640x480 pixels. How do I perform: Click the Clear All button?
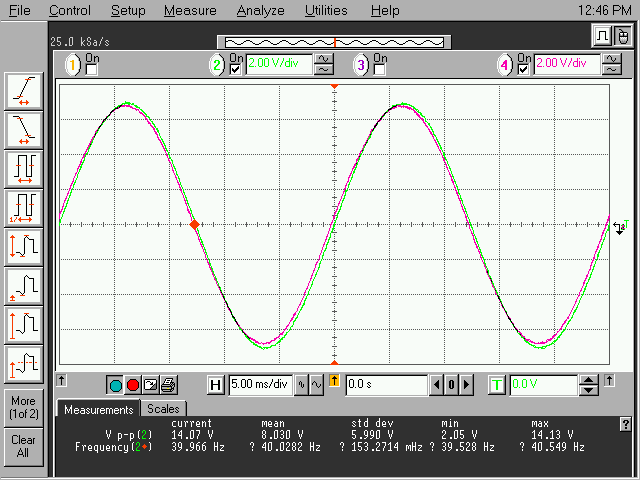point(23,446)
